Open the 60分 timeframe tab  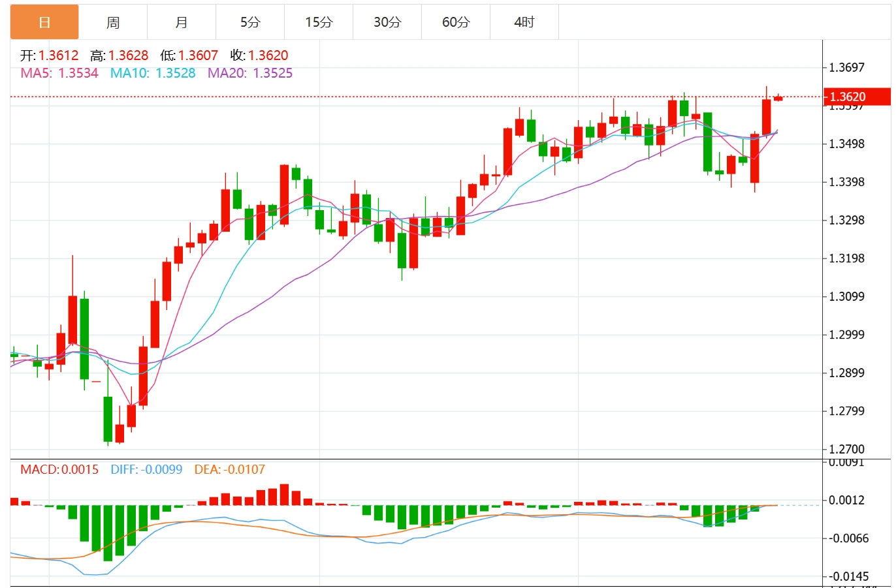point(456,22)
